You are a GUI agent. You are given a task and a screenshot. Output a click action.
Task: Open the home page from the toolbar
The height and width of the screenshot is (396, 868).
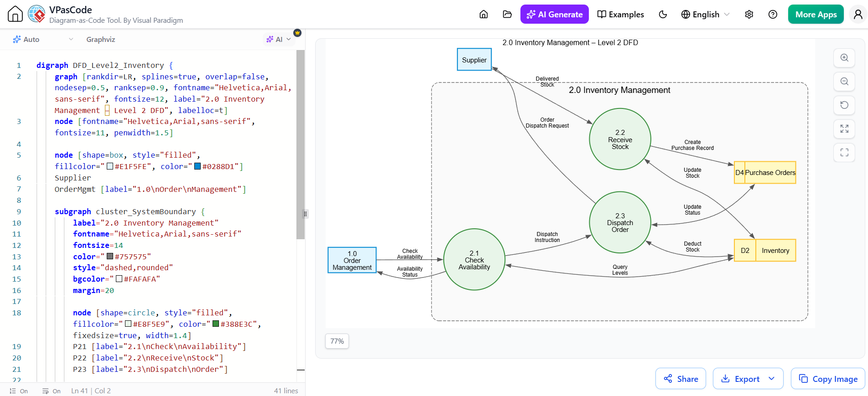483,14
